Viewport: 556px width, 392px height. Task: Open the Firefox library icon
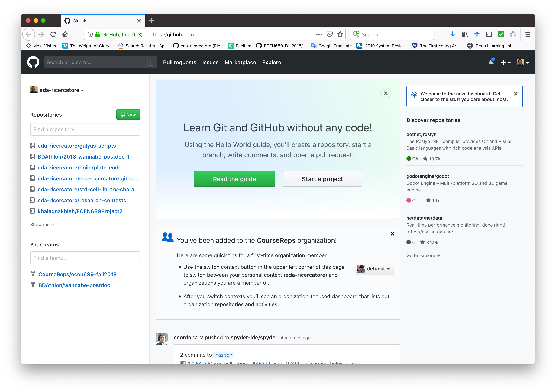tap(464, 34)
